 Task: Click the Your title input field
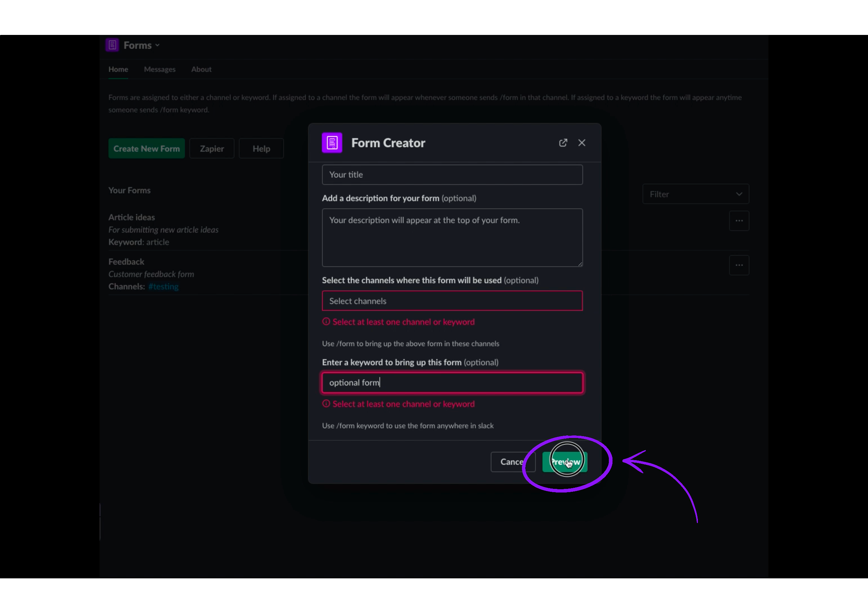click(452, 174)
